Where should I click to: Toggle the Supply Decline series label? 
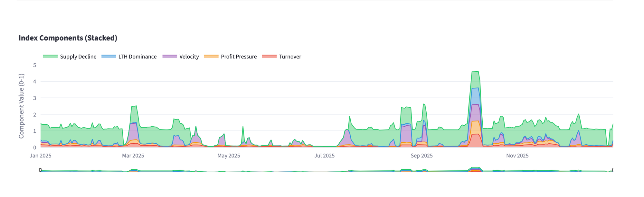[78, 57]
